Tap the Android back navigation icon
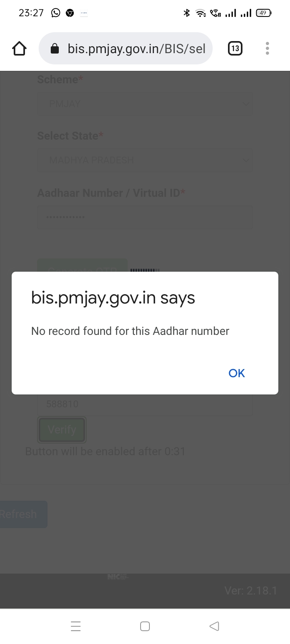Viewport: 290px width, 644px height. [x=214, y=626]
